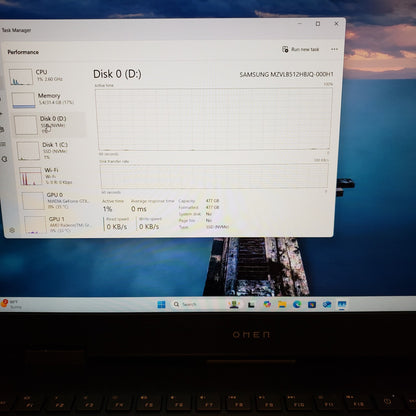416x416 pixels.
Task: Open the Copilot icon in the taskbar
Action: coord(267,304)
